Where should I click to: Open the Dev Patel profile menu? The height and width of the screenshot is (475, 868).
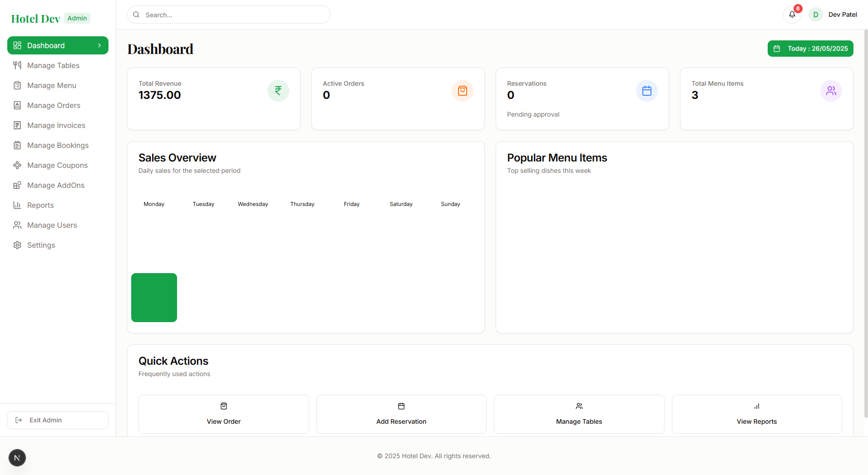833,15
